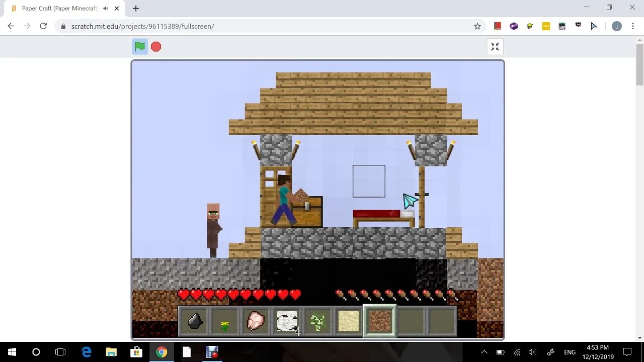Open the Windows Start menu
Viewport: 644px width, 362px height.
(12, 352)
